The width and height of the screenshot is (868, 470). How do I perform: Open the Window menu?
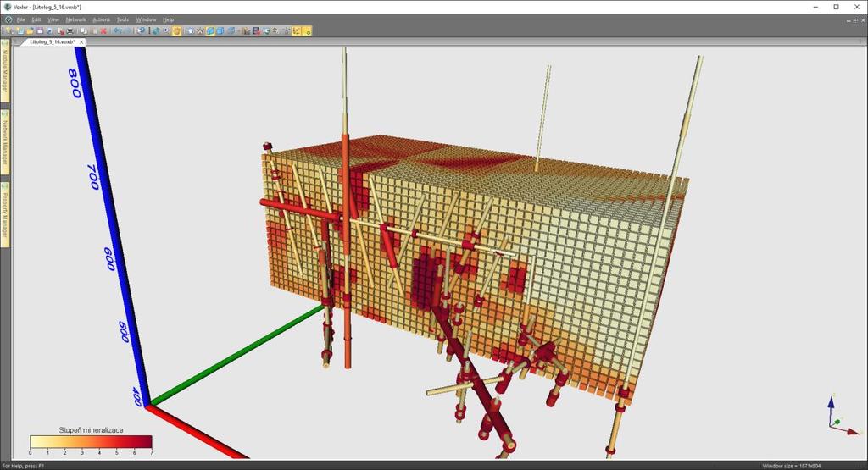tap(146, 19)
